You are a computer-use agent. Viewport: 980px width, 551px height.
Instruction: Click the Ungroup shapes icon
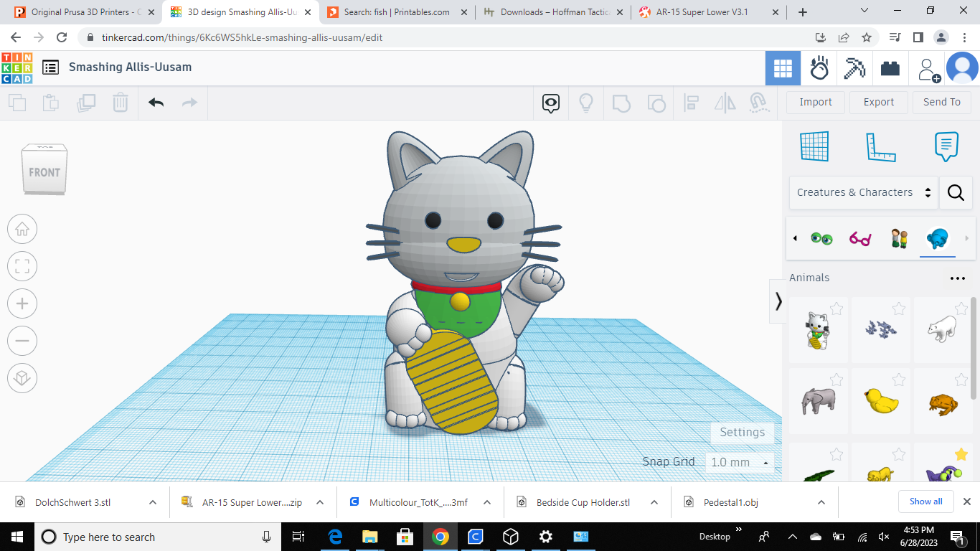(656, 103)
